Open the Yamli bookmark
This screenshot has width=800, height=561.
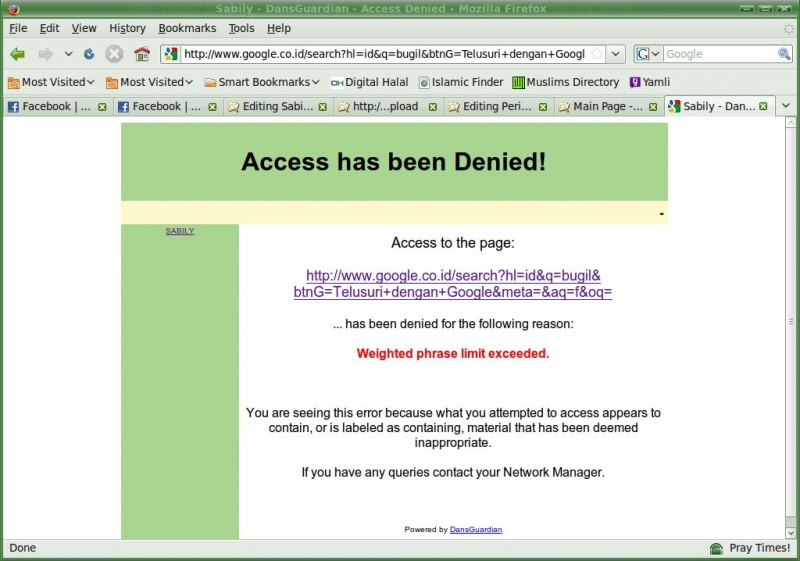(x=649, y=82)
